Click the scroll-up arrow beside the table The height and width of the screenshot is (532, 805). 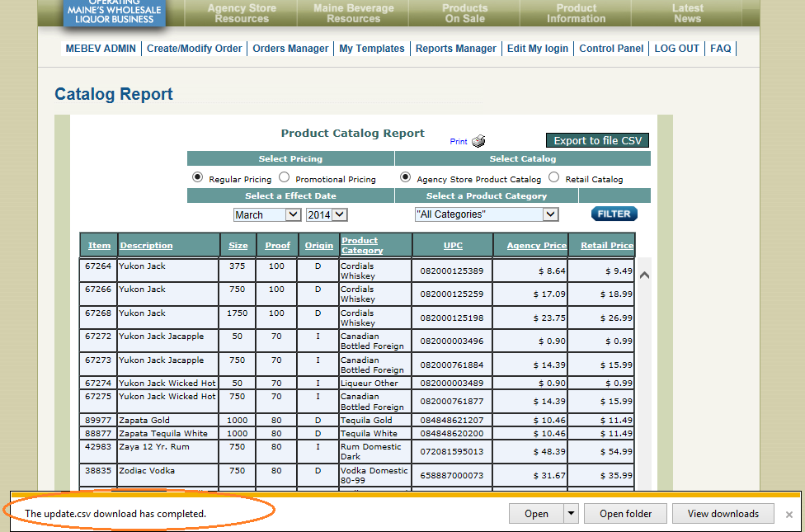pos(644,275)
